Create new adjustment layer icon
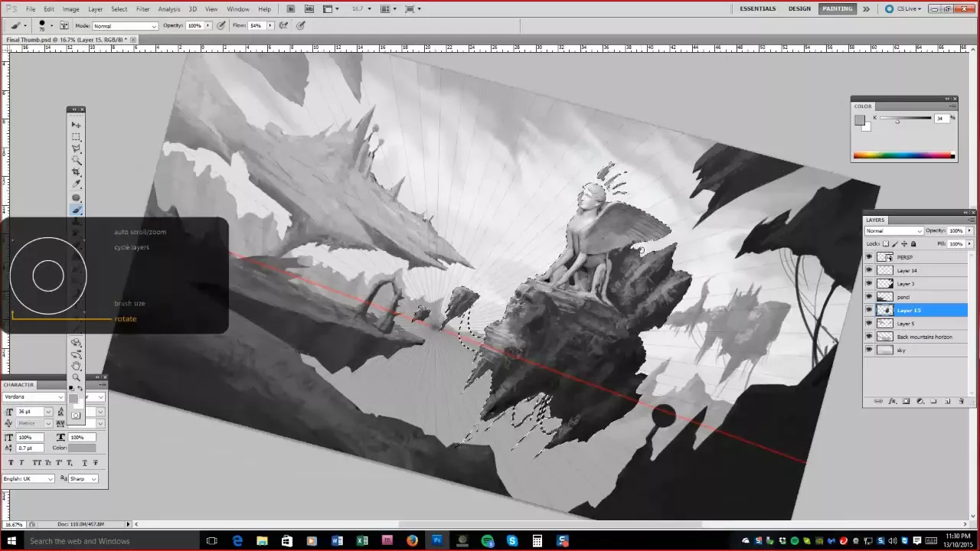Viewport: 980px width, 551px height. (920, 401)
